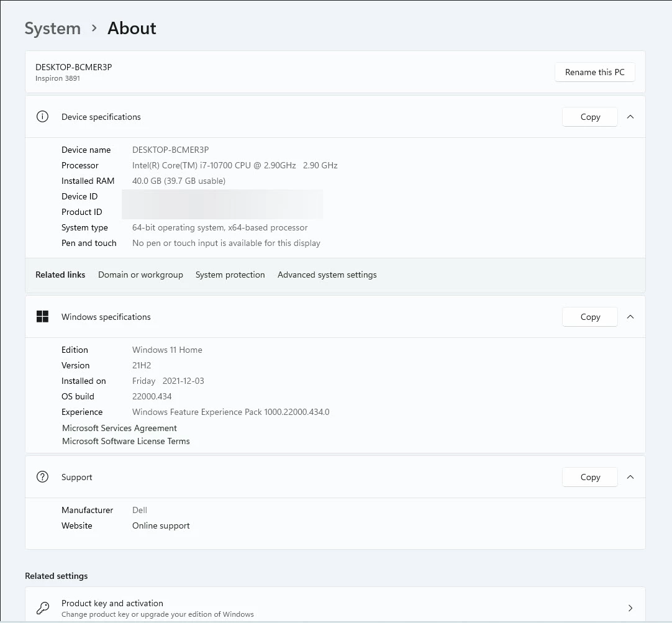Open Domain or workgroup link
The image size is (672, 623).
tap(140, 275)
